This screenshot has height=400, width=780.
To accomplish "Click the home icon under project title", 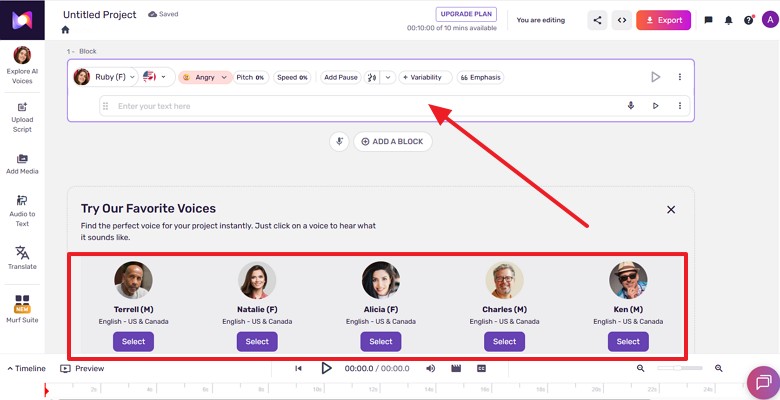I will click(x=65, y=30).
